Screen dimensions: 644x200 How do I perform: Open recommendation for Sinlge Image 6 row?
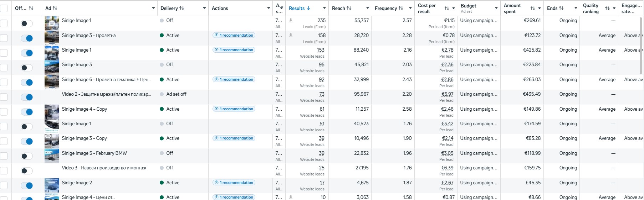(x=234, y=79)
